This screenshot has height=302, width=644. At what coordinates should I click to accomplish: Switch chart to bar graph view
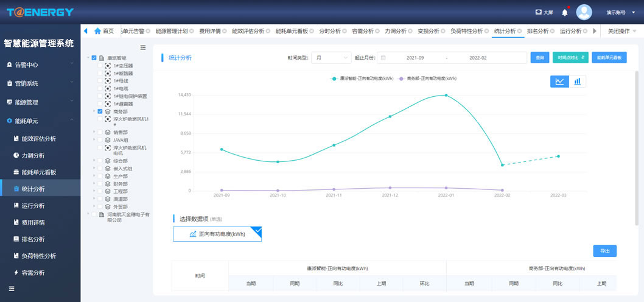(x=577, y=81)
